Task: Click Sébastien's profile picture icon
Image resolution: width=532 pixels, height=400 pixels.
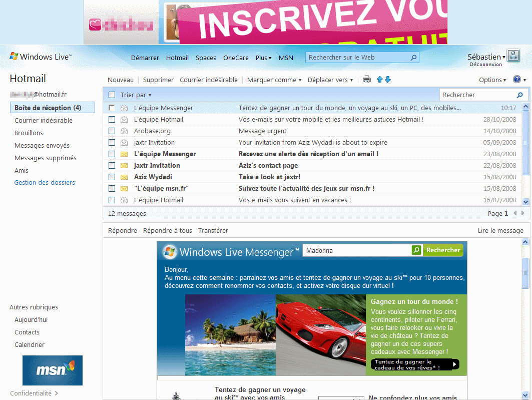Action: coord(513,55)
